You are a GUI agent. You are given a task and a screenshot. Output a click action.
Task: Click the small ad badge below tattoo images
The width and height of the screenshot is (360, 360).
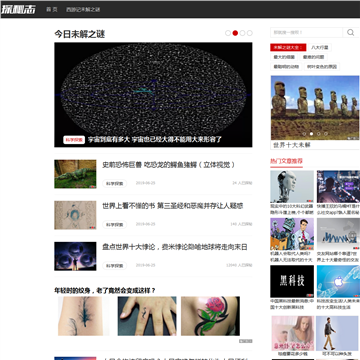point(246,341)
